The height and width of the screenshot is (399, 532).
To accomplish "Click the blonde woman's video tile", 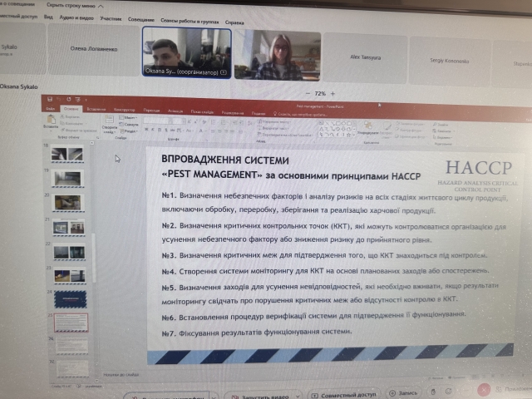I will 278,56.
